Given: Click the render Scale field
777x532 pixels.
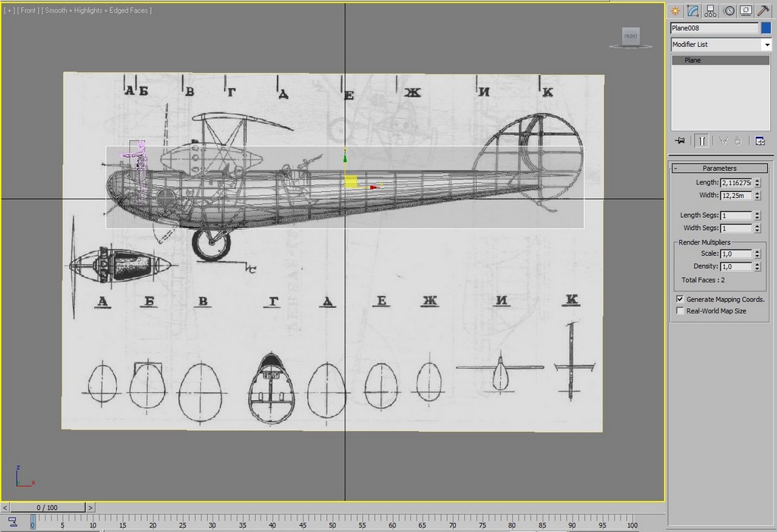Looking at the screenshot, I should [736, 253].
